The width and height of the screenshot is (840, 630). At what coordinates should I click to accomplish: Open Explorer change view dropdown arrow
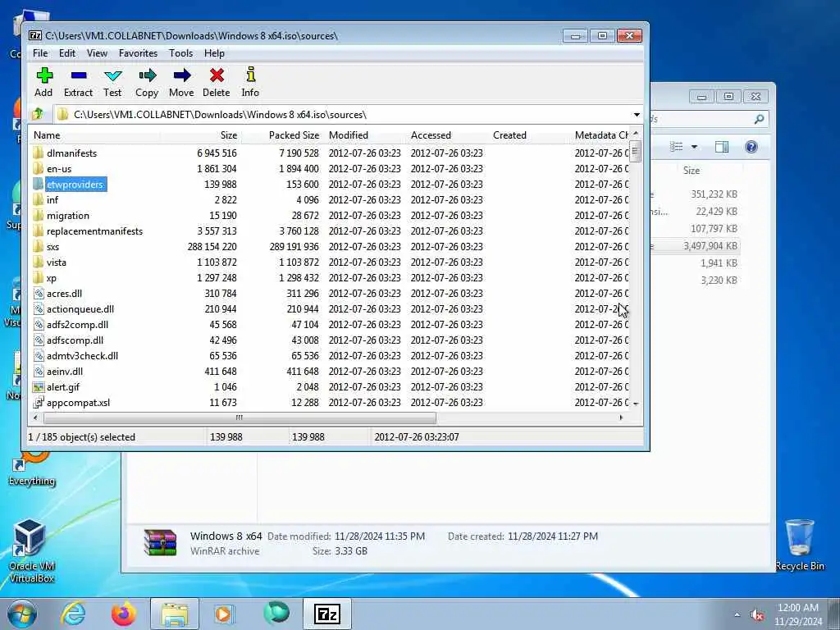(x=694, y=147)
